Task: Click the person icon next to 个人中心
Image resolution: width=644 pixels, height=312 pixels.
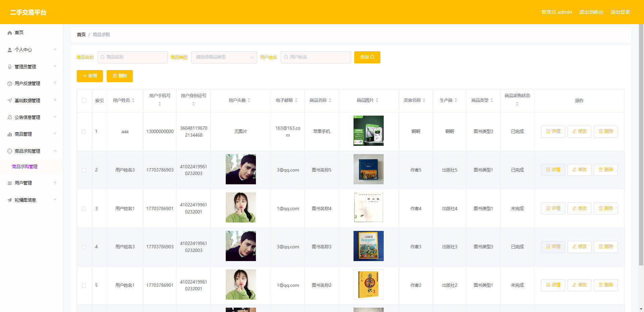Action: [x=10, y=50]
